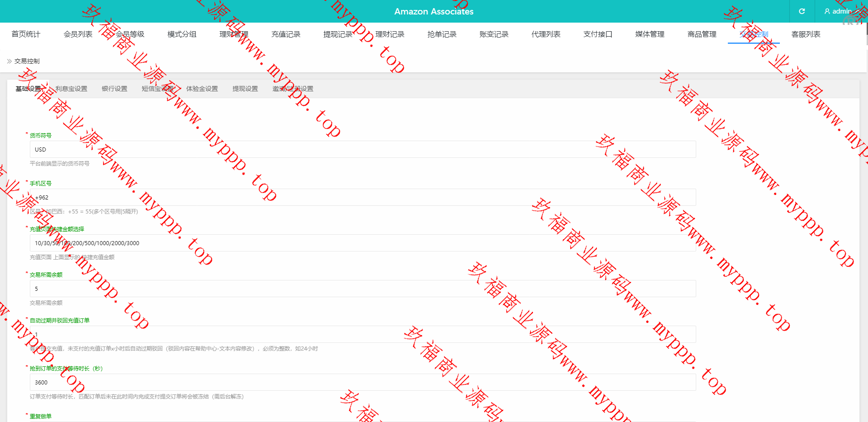Screen dimensions: 868x422
Task: Click the 货币符号 field containing USD
Action: pyautogui.click(x=363, y=149)
